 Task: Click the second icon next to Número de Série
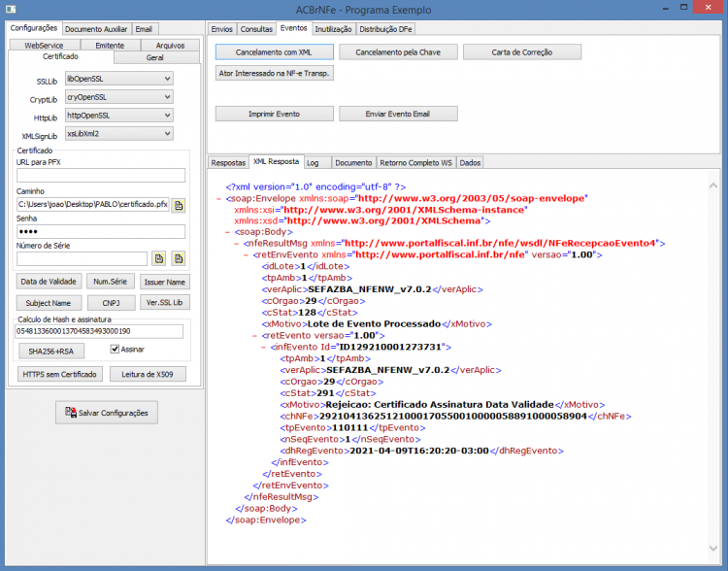(179, 258)
